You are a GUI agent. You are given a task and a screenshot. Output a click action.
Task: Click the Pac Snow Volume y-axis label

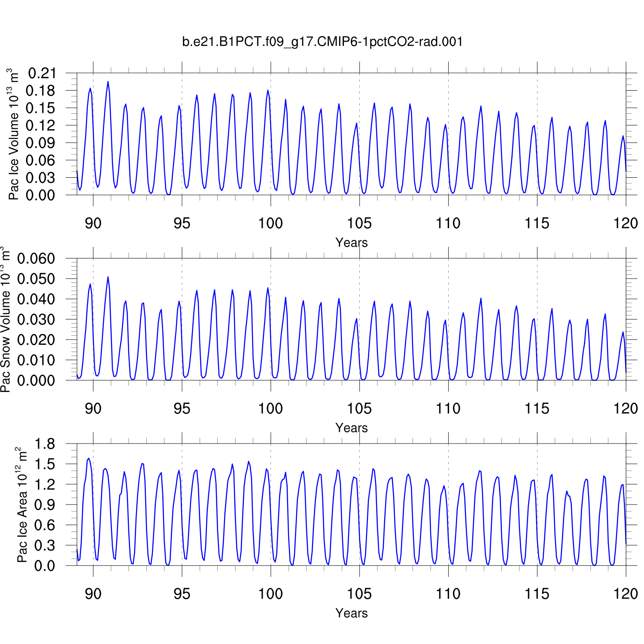(x=6, y=319)
